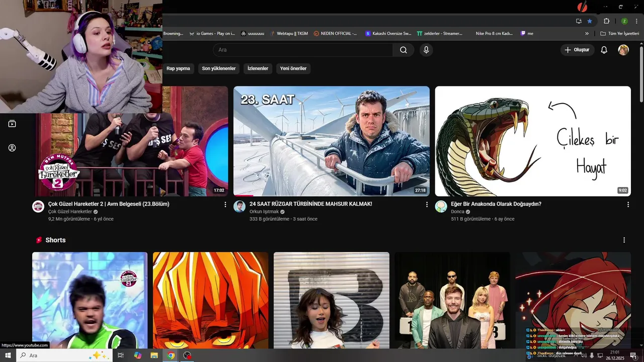Click the system tray volume speaker icon
Image resolution: width=644 pixels, height=362 pixels.
tap(584, 355)
